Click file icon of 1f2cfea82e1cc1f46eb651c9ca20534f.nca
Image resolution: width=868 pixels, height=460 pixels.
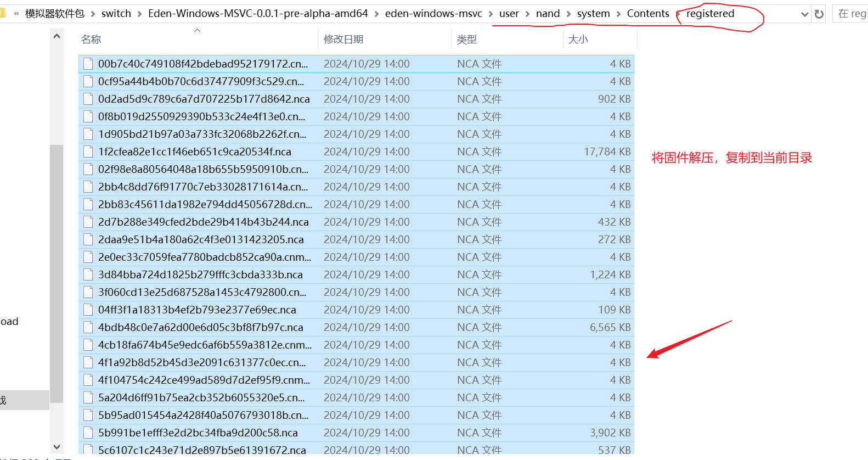click(88, 152)
